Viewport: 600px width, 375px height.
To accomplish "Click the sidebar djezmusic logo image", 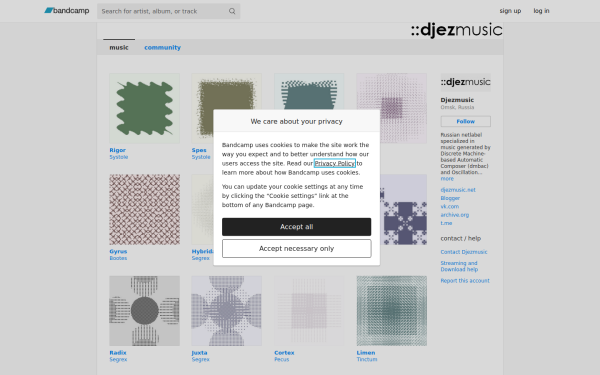I will coord(465,82).
